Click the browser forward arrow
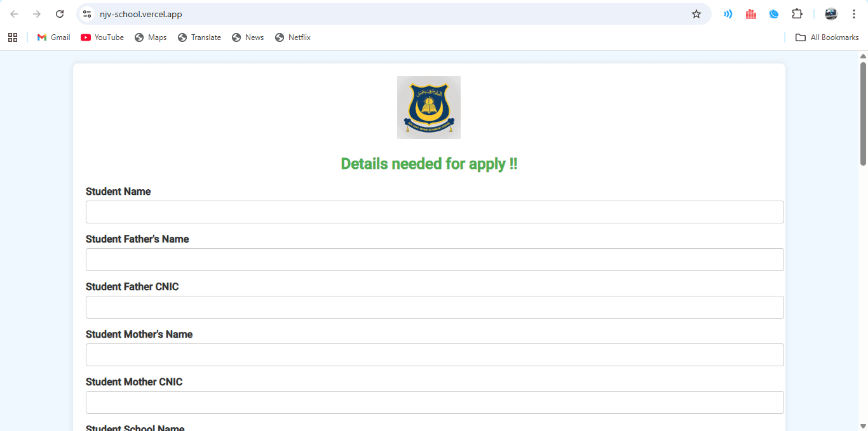Viewport: 868px width, 431px height. click(37, 14)
